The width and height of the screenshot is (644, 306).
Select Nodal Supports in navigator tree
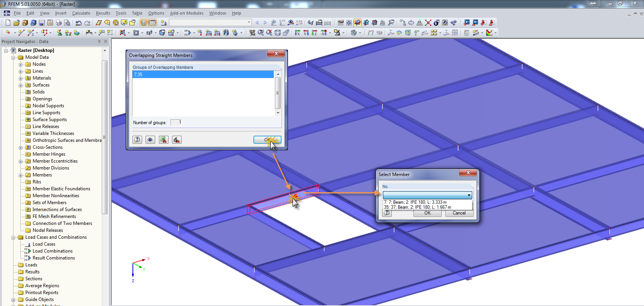[48, 106]
